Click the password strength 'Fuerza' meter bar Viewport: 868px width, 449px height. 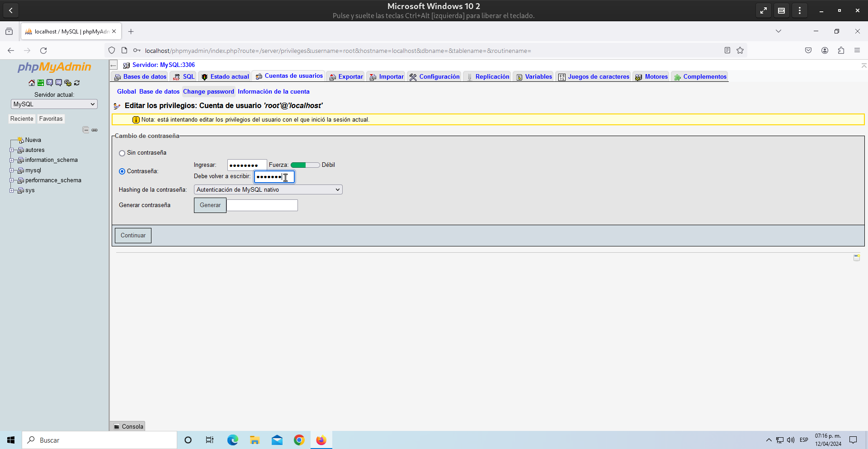[x=305, y=165]
